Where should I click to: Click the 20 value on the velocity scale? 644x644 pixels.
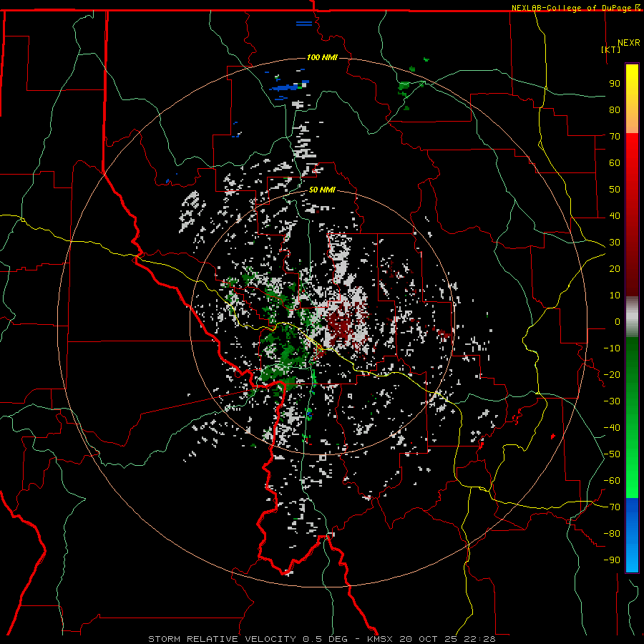pyautogui.click(x=615, y=269)
